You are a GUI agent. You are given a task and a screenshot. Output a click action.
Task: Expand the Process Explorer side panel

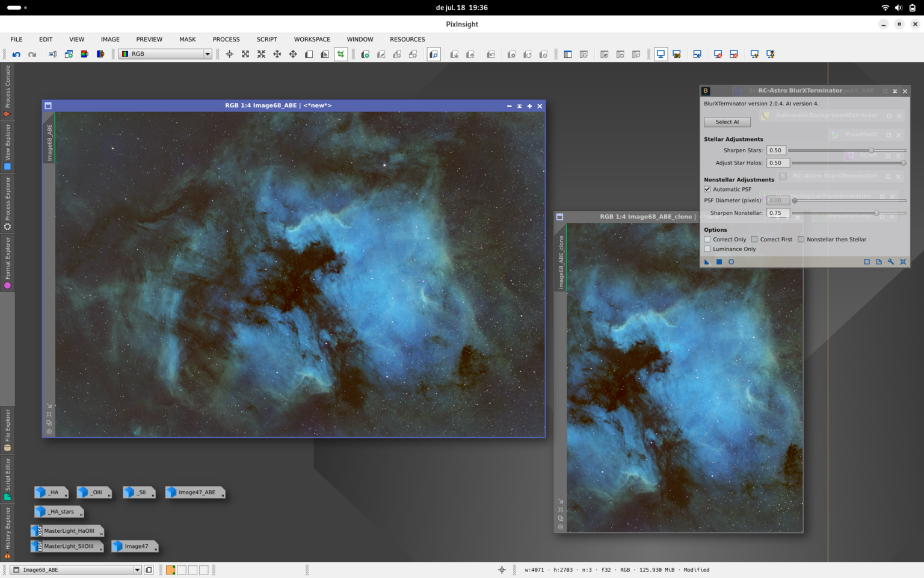click(x=7, y=203)
